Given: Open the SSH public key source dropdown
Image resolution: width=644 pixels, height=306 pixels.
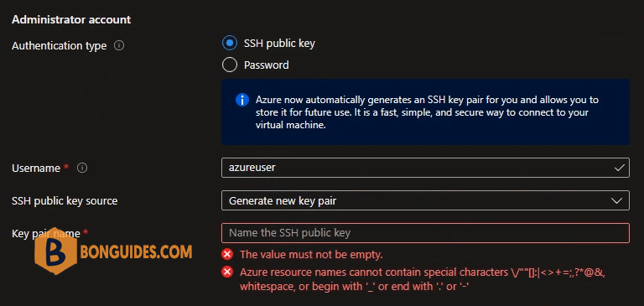Looking at the screenshot, I should click(x=425, y=200).
